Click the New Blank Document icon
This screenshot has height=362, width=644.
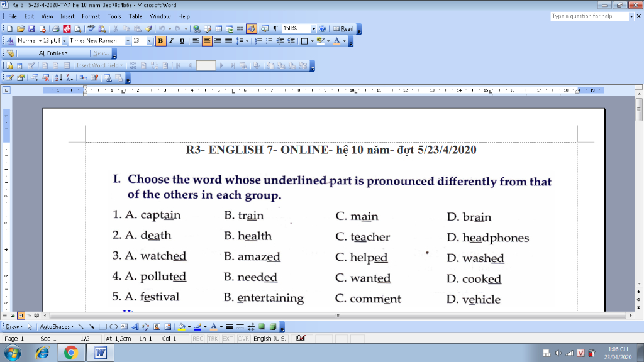[x=9, y=29]
